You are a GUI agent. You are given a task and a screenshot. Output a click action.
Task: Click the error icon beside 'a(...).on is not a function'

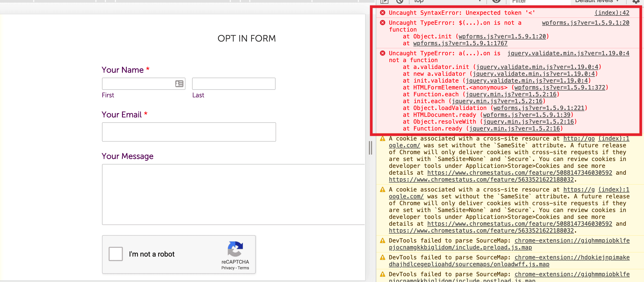pos(383,53)
